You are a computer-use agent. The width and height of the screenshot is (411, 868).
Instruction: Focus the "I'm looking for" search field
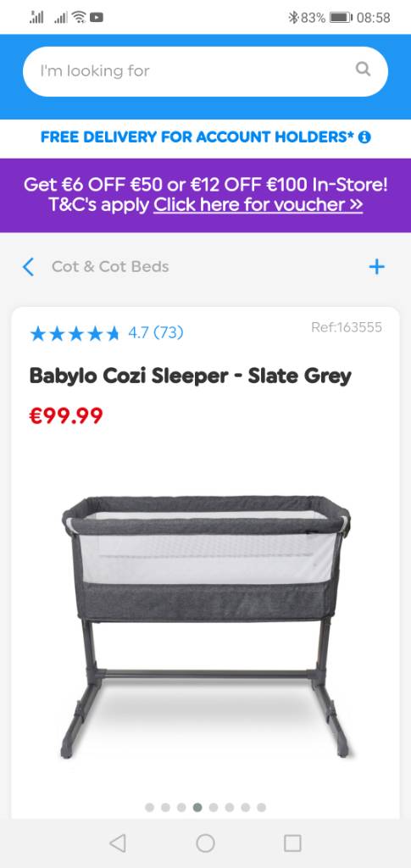[x=205, y=71]
